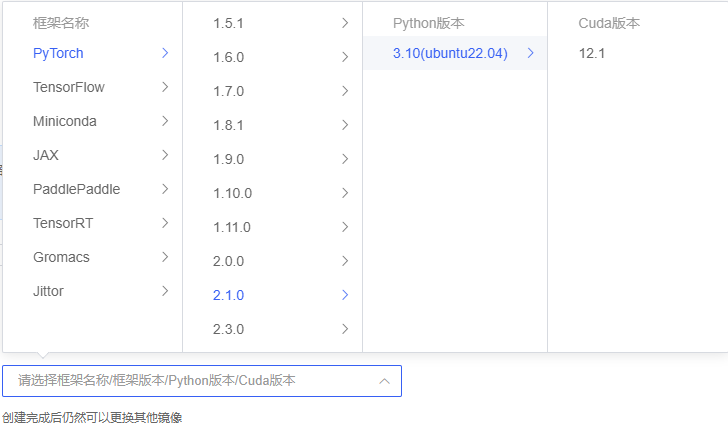The width and height of the screenshot is (728, 428).
Task: Click arrow beside version 1.11.0
Action: [345, 227]
